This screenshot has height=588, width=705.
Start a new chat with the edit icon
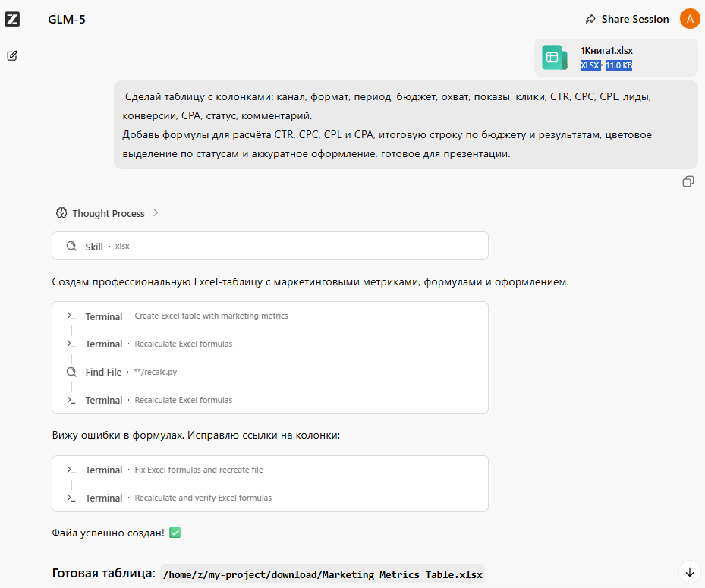pyautogui.click(x=12, y=55)
